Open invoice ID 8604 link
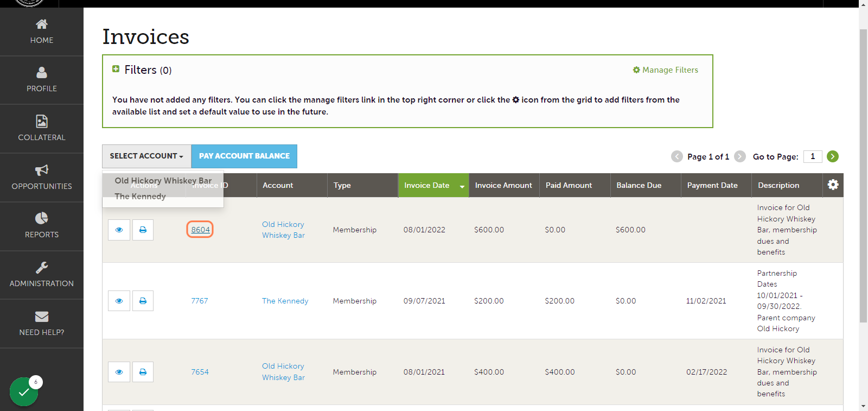This screenshot has height=411, width=868. click(x=200, y=230)
